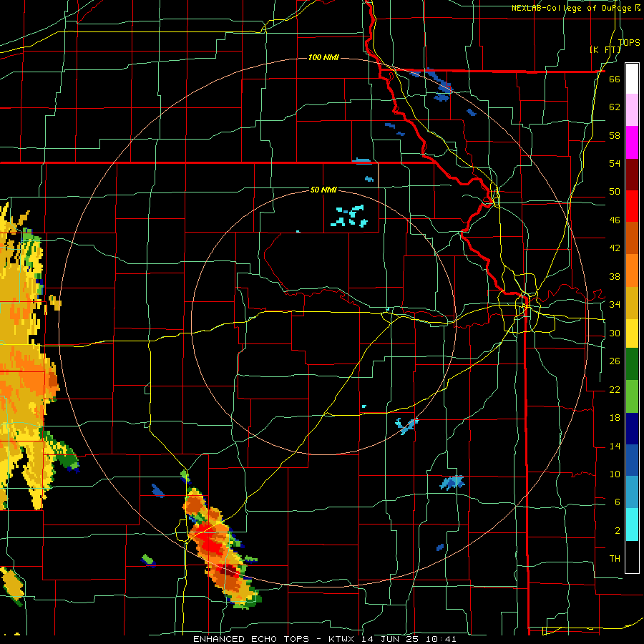
Task: Click the 46 value on legend scale
Action: point(615,220)
